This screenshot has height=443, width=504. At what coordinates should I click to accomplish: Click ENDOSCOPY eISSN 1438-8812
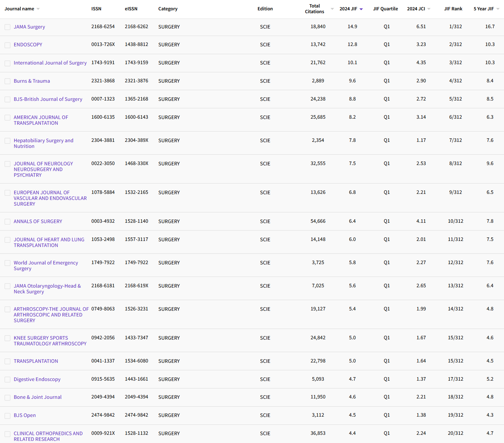(x=136, y=44)
